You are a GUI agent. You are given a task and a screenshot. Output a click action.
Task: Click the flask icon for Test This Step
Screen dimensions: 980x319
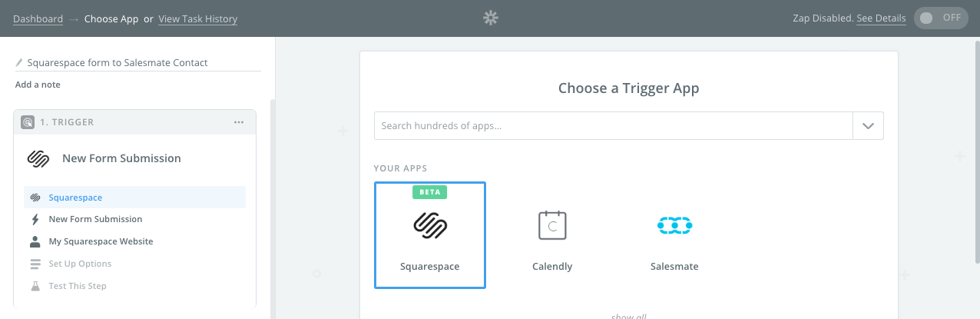coord(35,286)
